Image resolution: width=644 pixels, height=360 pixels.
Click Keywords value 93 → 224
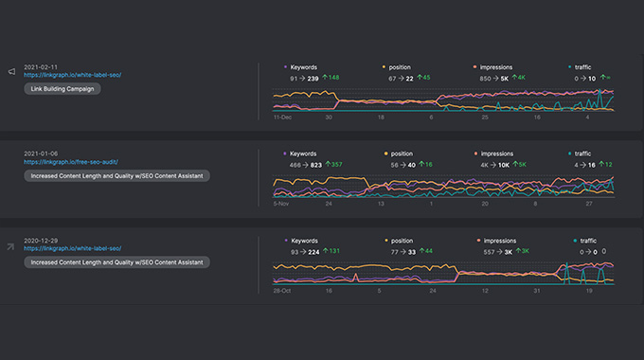click(x=305, y=252)
